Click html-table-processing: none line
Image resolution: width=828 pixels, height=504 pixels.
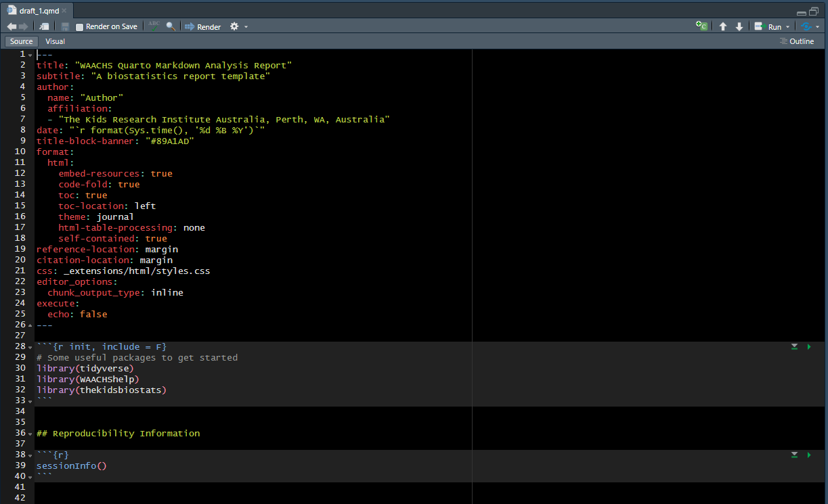coord(131,227)
